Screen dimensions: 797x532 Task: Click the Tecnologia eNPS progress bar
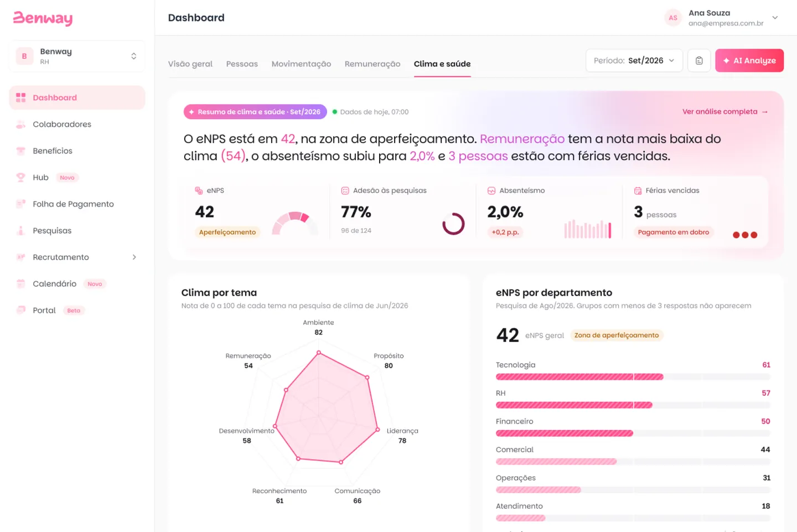pos(633,377)
